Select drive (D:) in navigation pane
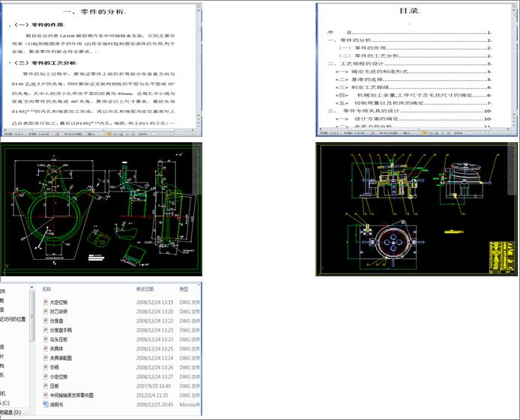 (x=10, y=412)
